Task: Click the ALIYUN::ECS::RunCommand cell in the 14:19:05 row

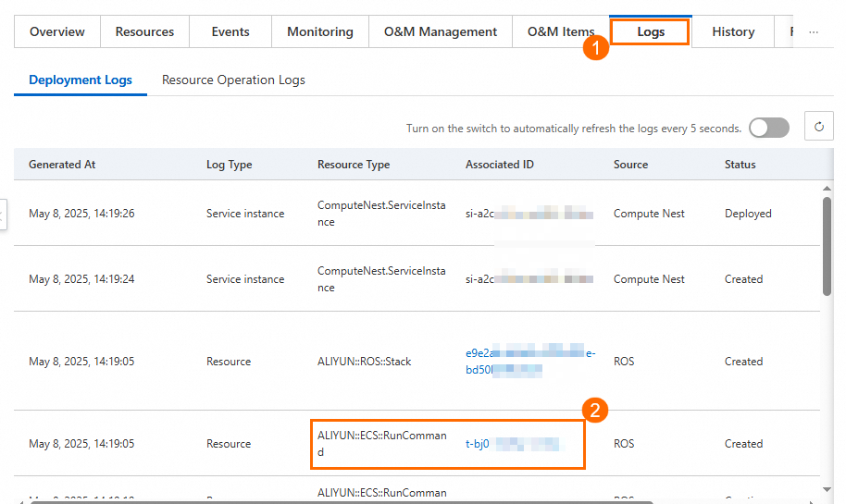Action: click(x=382, y=444)
